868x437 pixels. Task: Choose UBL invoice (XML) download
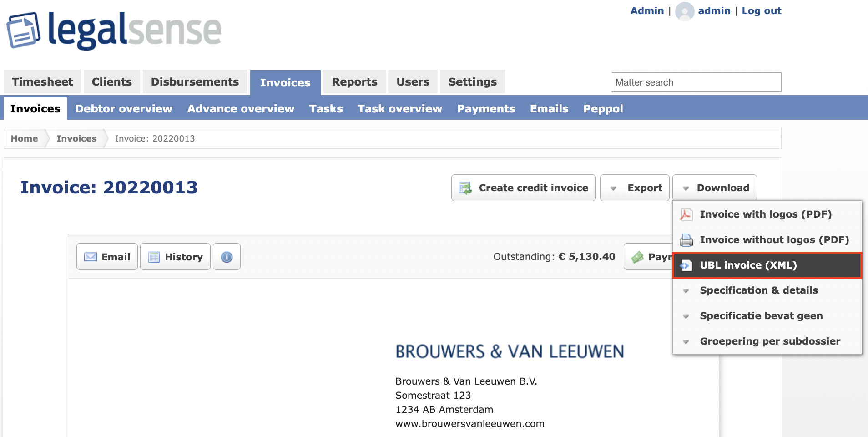click(x=767, y=265)
